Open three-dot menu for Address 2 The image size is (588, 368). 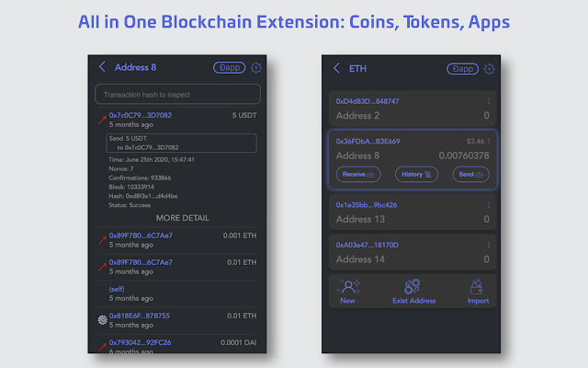(x=489, y=101)
